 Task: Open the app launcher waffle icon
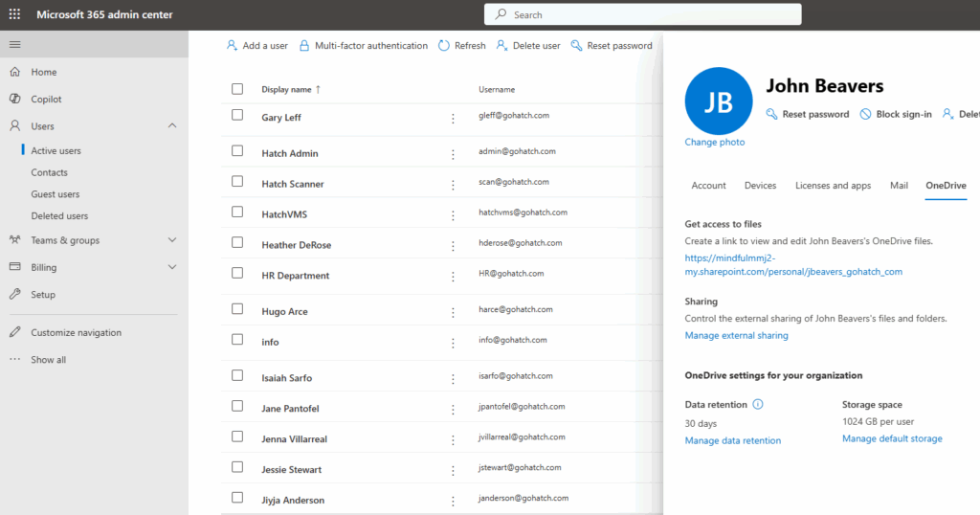(x=14, y=13)
